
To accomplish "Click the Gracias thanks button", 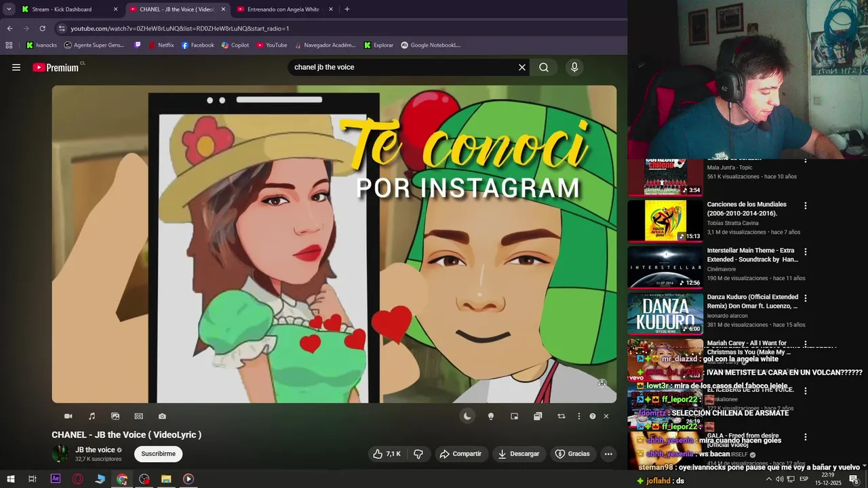I will (572, 454).
